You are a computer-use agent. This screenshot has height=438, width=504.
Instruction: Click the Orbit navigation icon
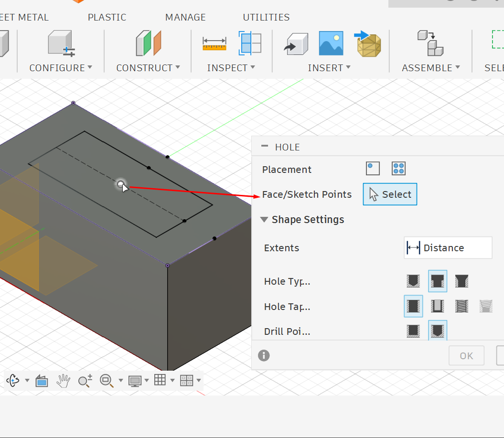coord(13,381)
